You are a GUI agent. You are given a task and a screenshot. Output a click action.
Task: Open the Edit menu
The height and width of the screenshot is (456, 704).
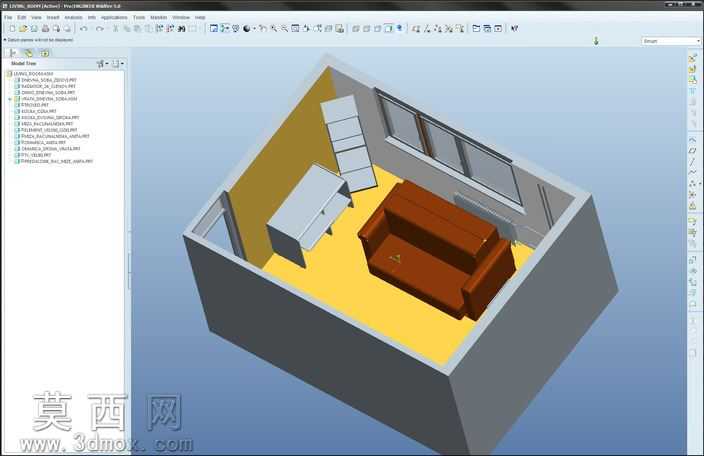click(x=22, y=18)
